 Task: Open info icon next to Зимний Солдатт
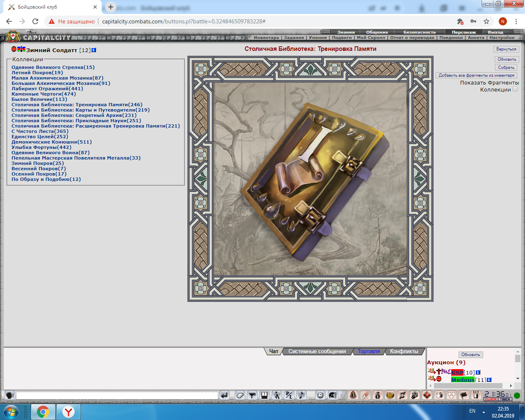(x=94, y=50)
